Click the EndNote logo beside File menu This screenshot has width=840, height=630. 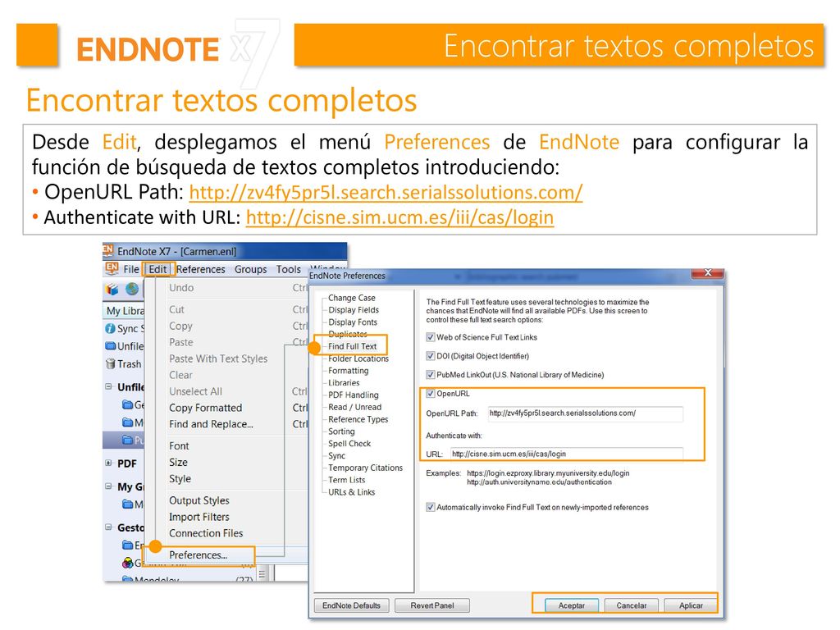click(112, 268)
